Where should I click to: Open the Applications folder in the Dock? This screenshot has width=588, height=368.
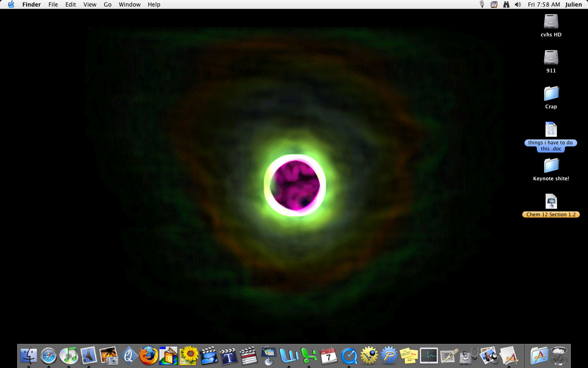[539, 355]
